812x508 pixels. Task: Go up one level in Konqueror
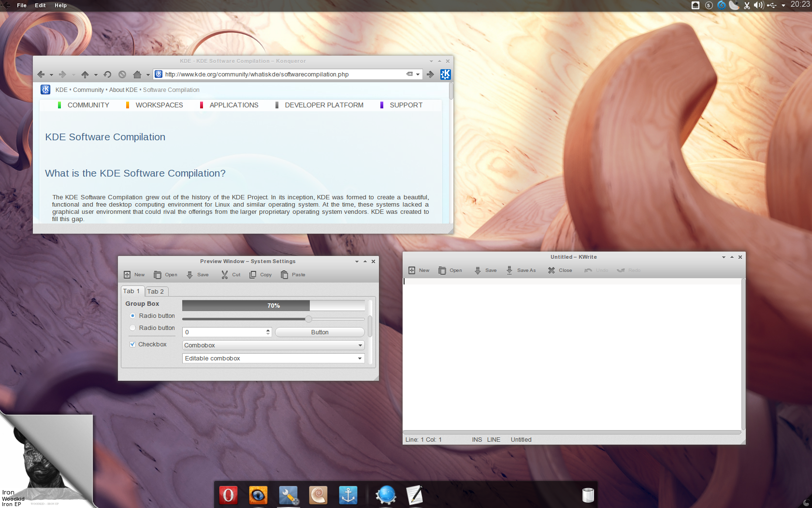(x=85, y=75)
